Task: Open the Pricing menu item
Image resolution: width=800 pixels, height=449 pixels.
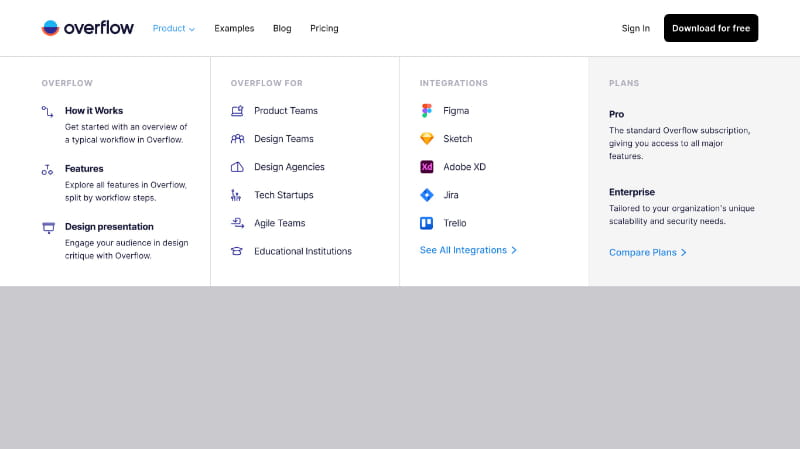Action: (x=324, y=28)
